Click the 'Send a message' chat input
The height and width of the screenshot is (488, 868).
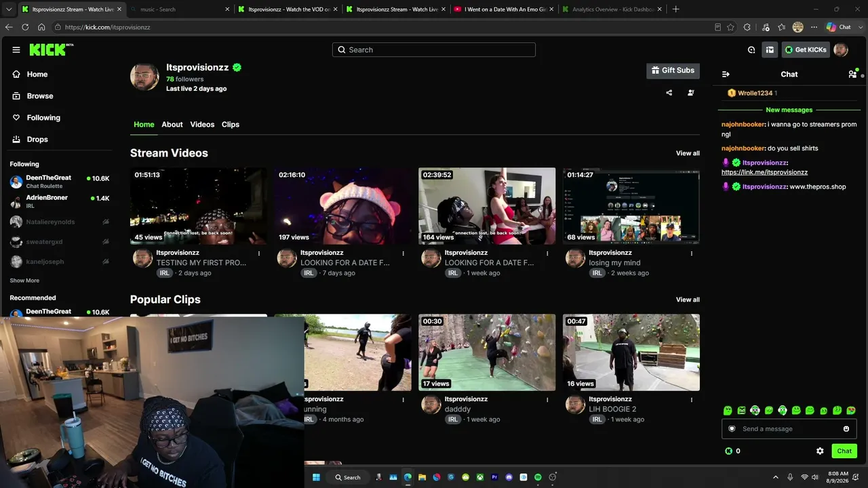coord(789,428)
